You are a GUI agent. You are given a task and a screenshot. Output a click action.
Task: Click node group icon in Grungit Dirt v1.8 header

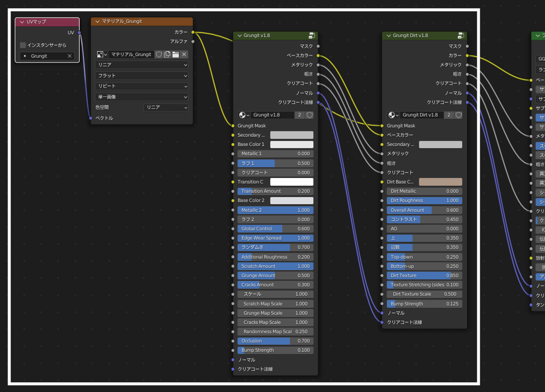click(x=461, y=35)
